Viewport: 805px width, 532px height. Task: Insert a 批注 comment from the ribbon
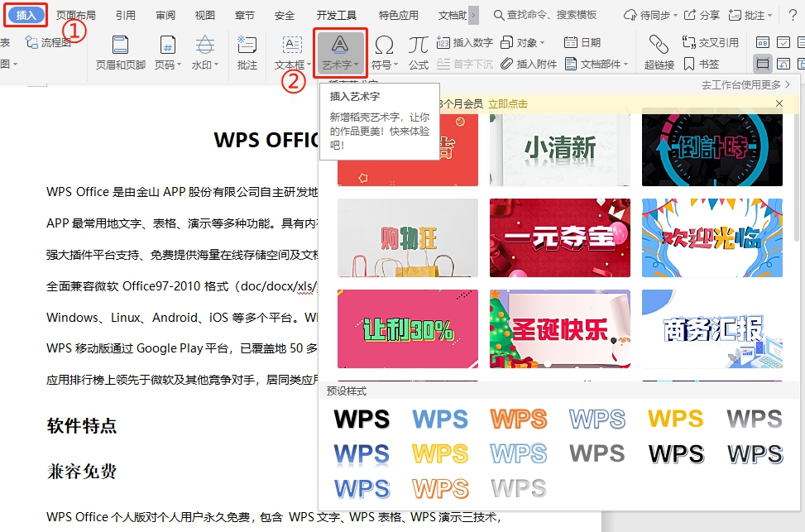coord(247,52)
